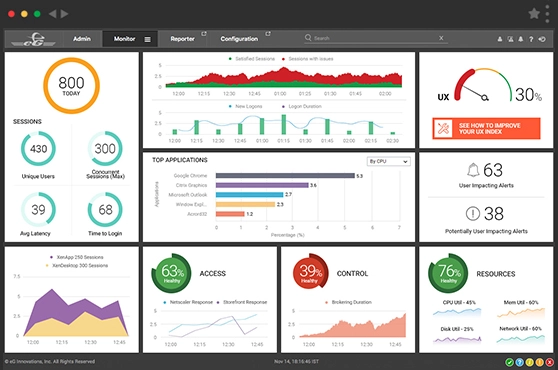Click the Search input field
The image size is (558, 370).
click(375, 38)
